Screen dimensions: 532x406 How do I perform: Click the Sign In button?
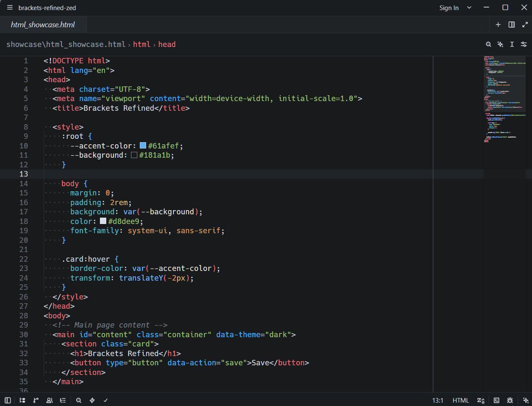pyautogui.click(x=449, y=8)
